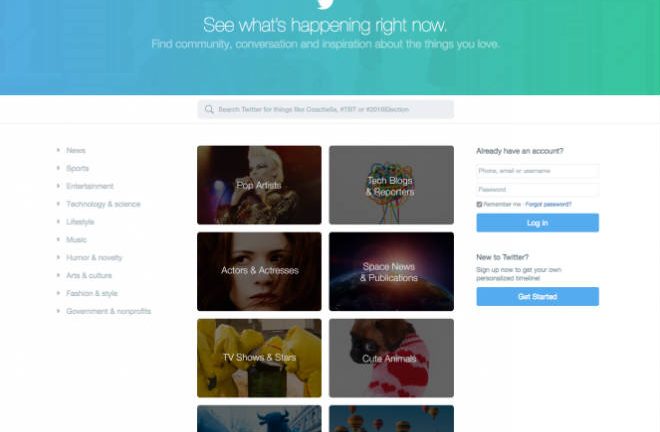Open the Forgot password link
The width and height of the screenshot is (660, 432).
(x=548, y=204)
